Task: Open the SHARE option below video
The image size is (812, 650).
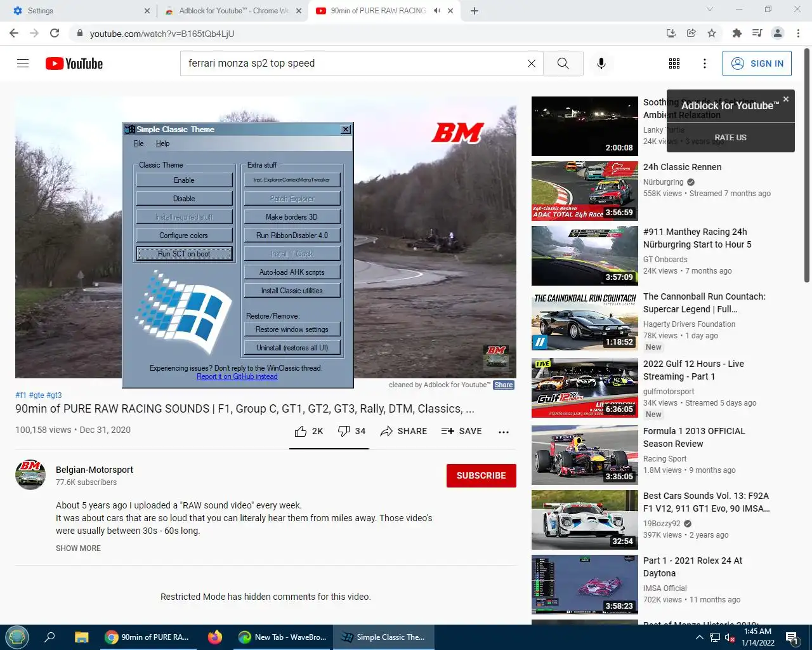Action: click(x=403, y=431)
